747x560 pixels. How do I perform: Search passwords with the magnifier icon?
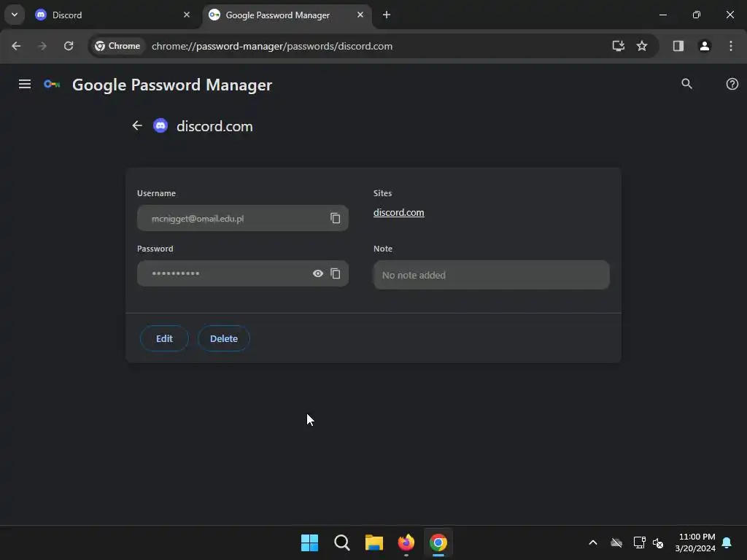tap(686, 85)
